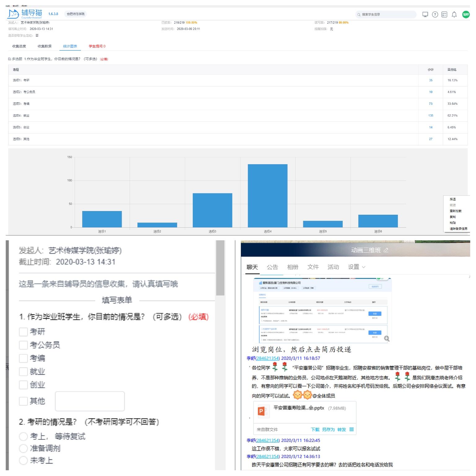Click the 搜索学生信息 search field
The image size is (476, 476).
[387, 14]
